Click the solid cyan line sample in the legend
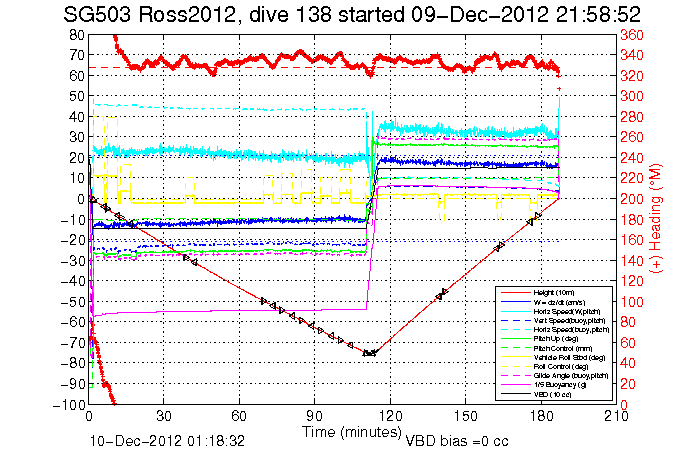 515,312
